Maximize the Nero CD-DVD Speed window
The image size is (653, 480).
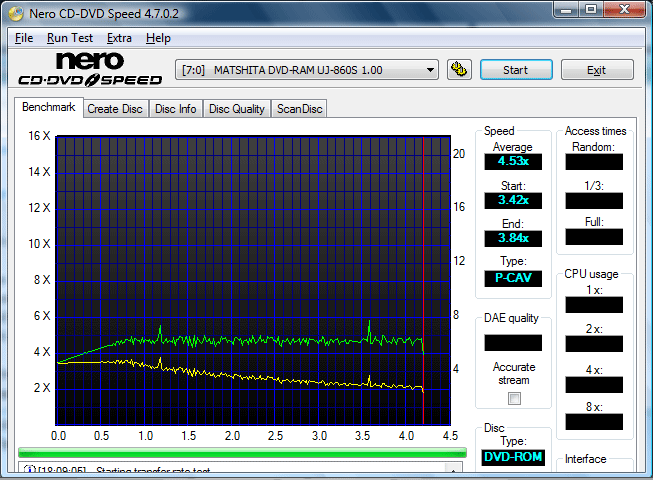coord(591,9)
